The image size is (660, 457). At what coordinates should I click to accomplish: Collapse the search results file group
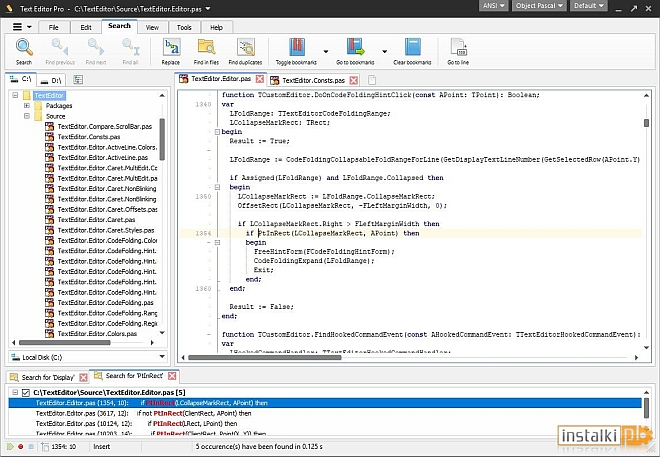click(15, 392)
